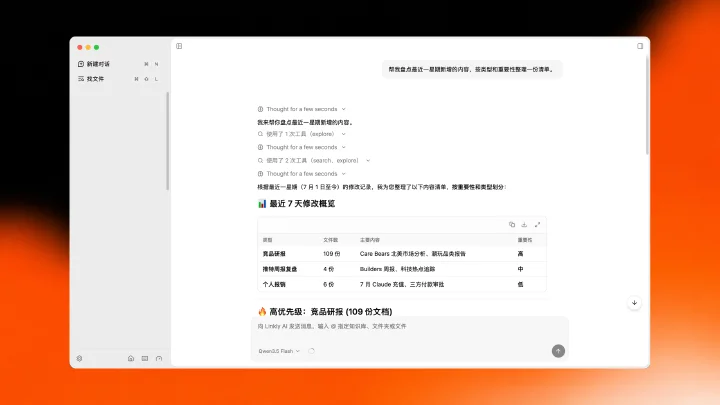Click the sidebar vertical scrollbar
The height and width of the screenshot is (405, 720).
(x=168, y=141)
